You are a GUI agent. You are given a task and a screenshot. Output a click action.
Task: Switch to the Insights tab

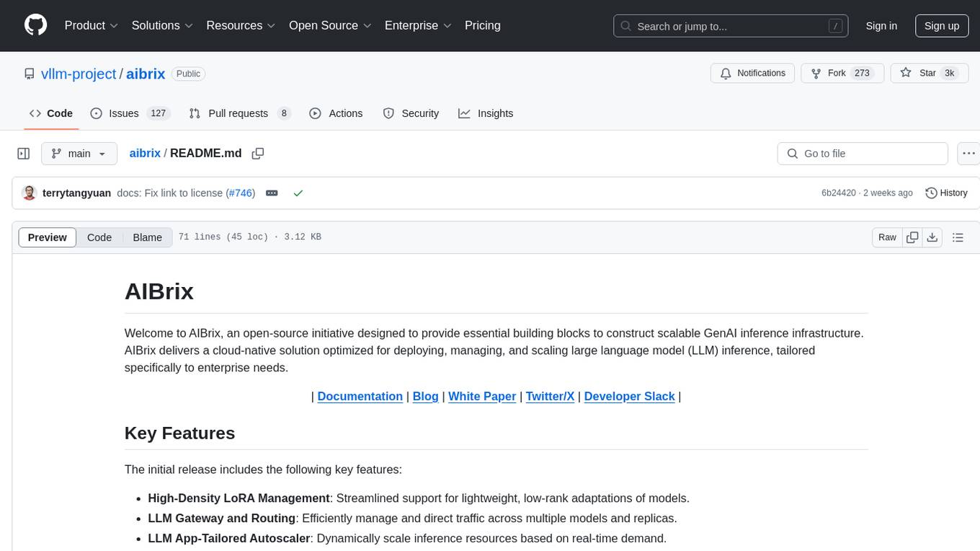(x=486, y=113)
